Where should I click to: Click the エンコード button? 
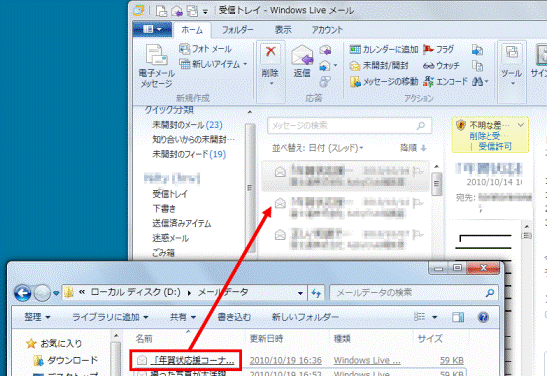point(445,82)
